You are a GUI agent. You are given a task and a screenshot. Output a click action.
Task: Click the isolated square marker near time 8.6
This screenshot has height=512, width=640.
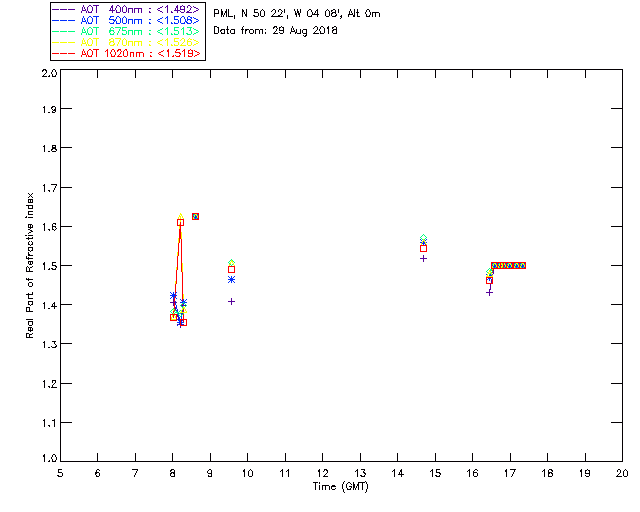tap(196, 216)
